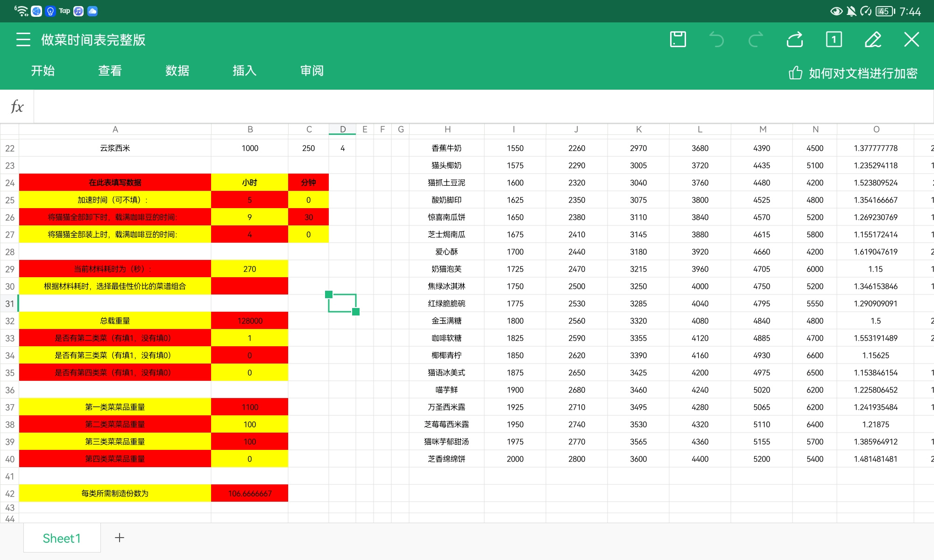The height and width of the screenshot is (560, 934).
Task: Tap the cloud app status icon
Action: click(92, 11)
